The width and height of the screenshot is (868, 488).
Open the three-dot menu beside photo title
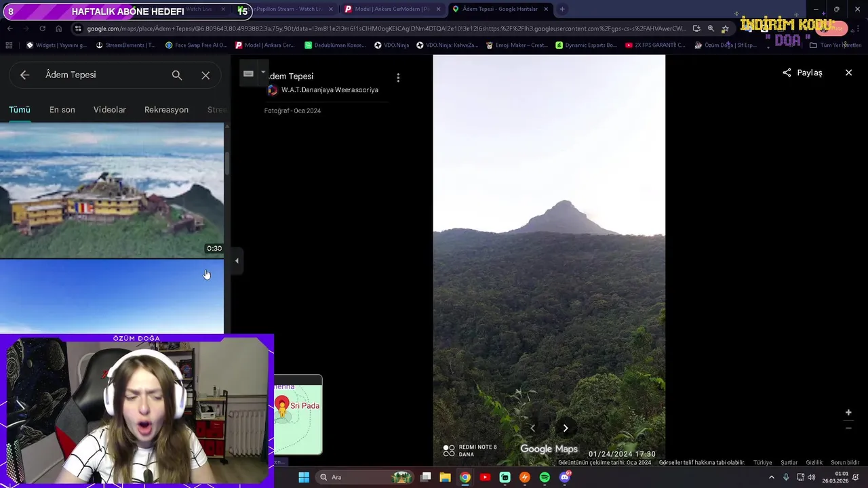pos(398,78)
